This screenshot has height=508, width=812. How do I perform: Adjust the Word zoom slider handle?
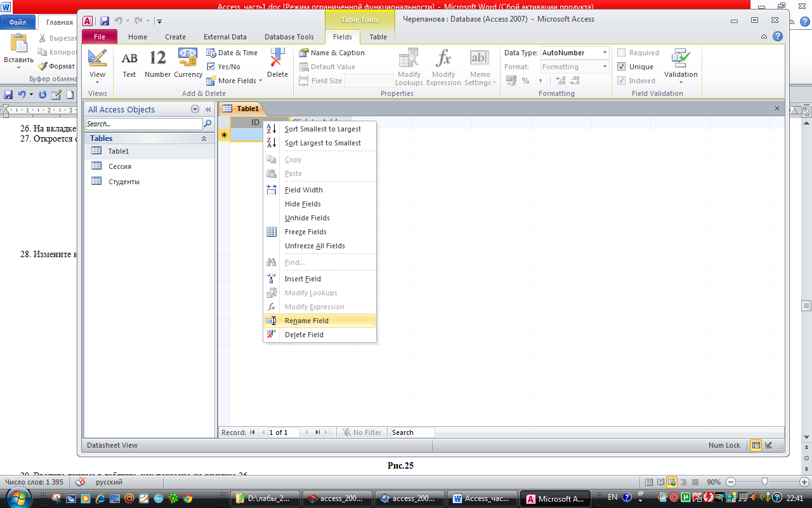pyautogui.click(x=765, y=482)
